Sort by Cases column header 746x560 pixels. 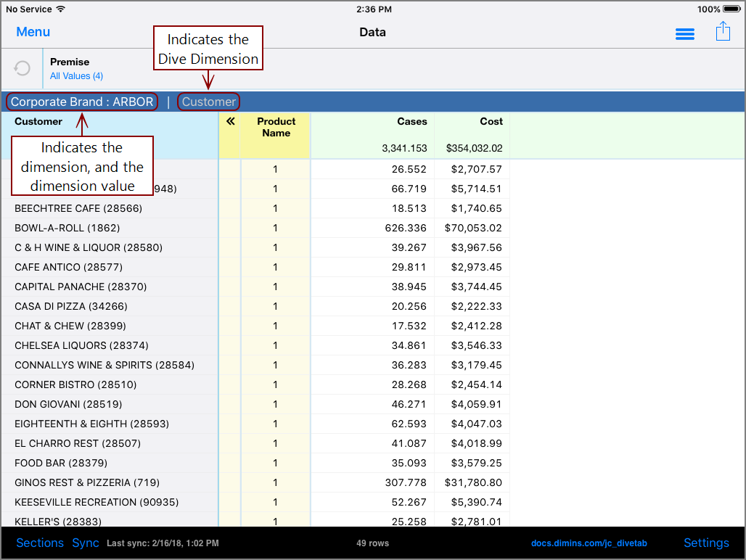411,122
